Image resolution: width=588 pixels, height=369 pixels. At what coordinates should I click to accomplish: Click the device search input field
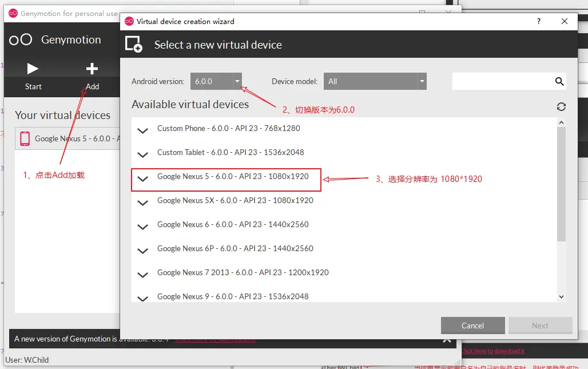503,81
